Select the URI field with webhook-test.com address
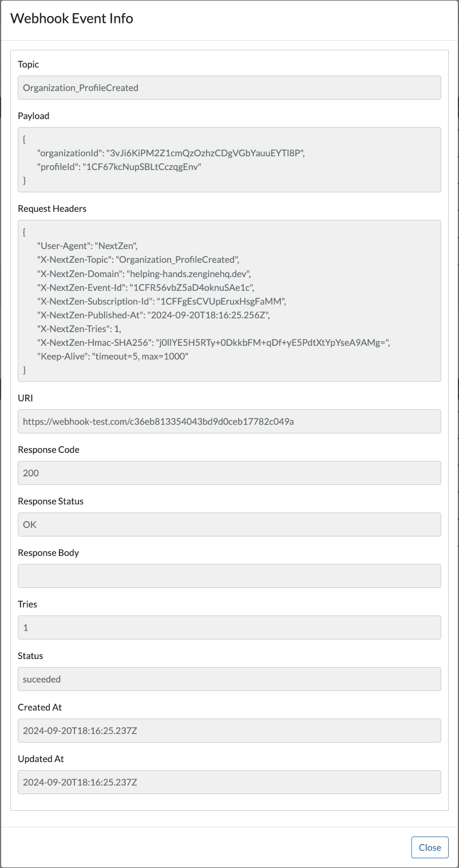The width and height of the screenshot is (459, 868). 229,421
